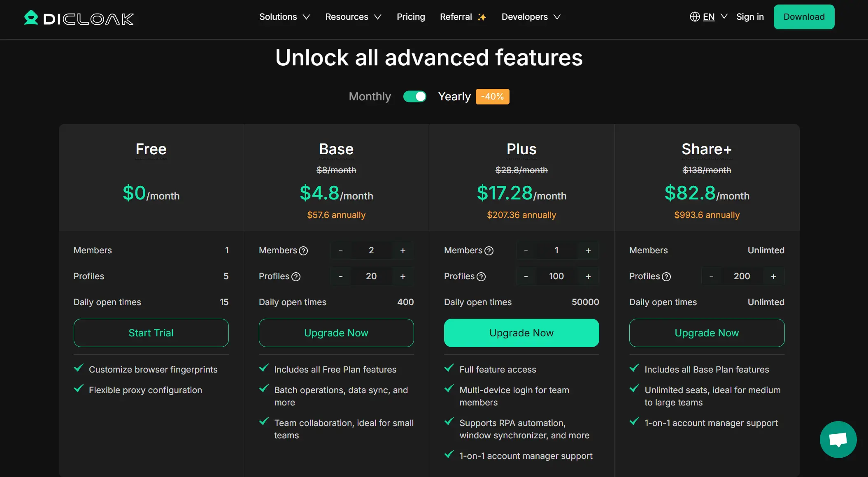This screenshot has width=868, height=477.
Task: Open the Pricing menu item
Action: coord(410,17)
